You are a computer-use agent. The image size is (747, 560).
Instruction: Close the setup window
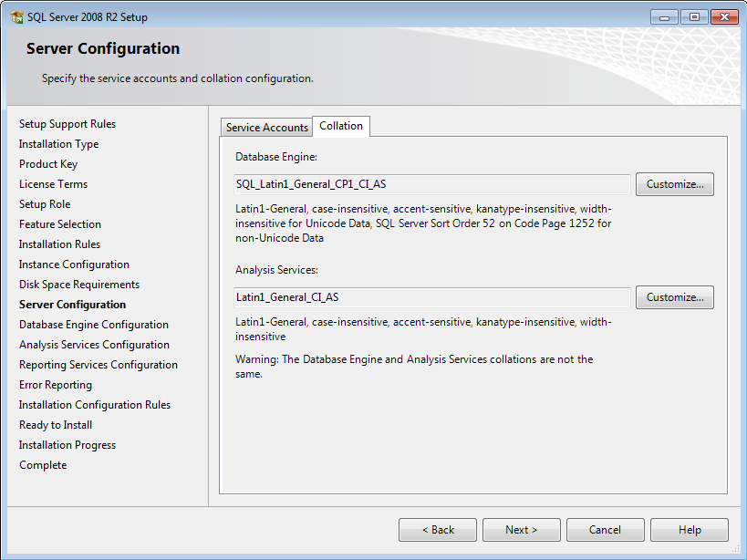click(x=724, y=17)
